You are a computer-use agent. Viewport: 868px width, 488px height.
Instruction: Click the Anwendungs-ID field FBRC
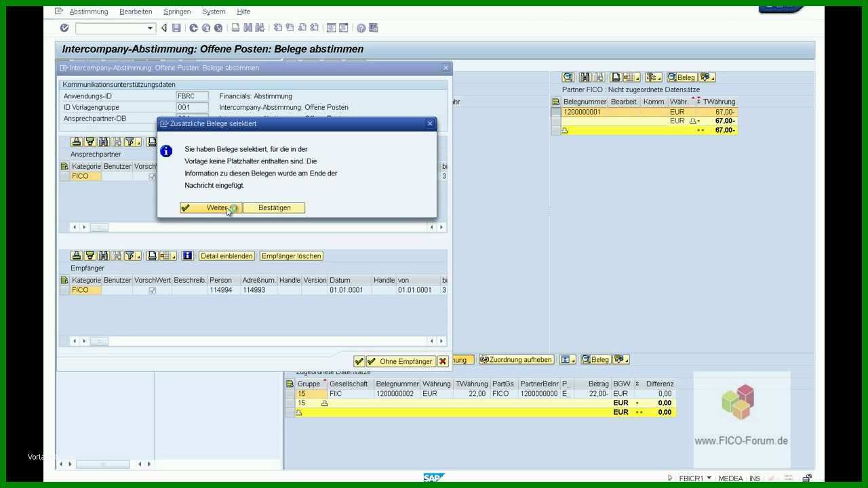point(192,96)
